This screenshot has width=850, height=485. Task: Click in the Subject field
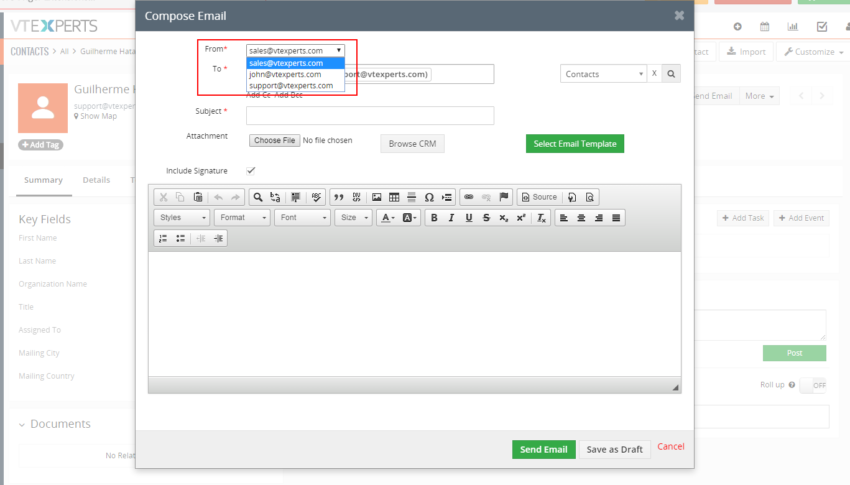pyautogui.click(x=370, y=115)
